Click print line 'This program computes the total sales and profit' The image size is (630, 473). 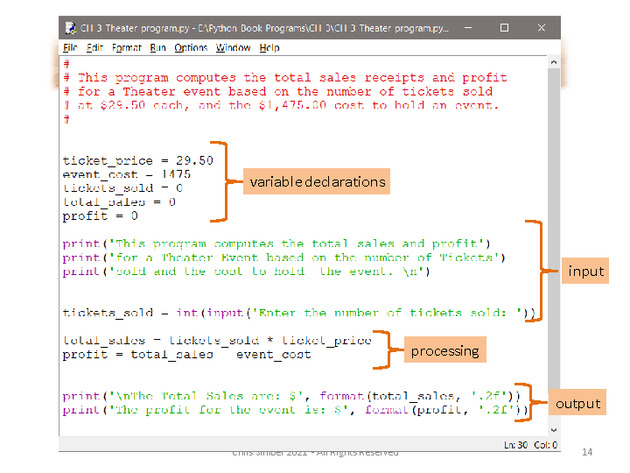click(276, 244)
